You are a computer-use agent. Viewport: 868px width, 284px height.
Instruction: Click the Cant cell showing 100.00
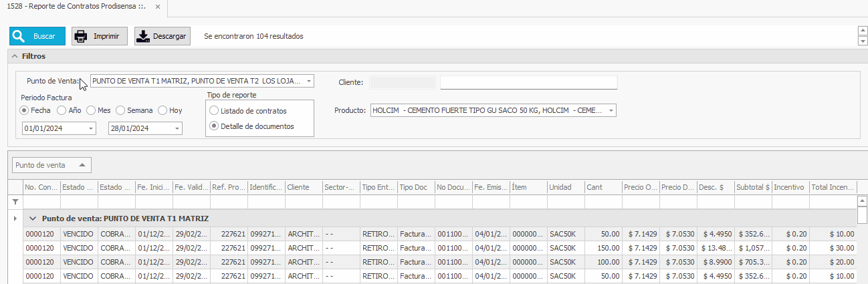603,261
